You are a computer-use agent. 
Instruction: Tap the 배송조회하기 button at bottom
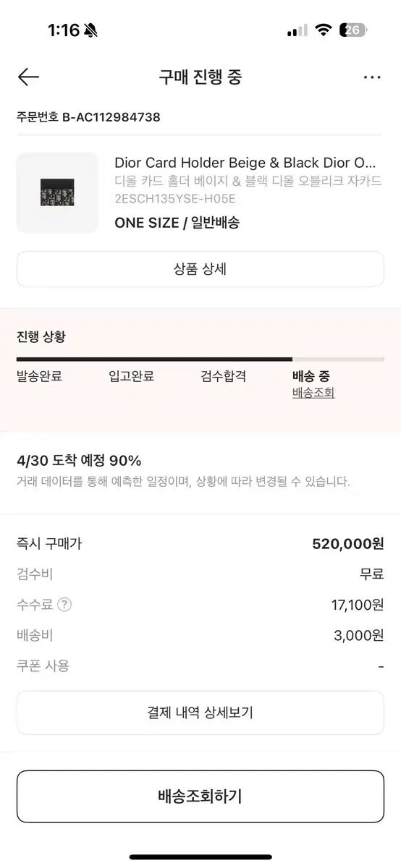coord(200,796)
